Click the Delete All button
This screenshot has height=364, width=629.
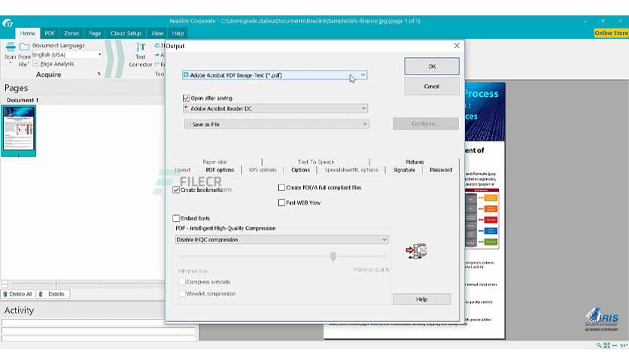tap(17, 294)
